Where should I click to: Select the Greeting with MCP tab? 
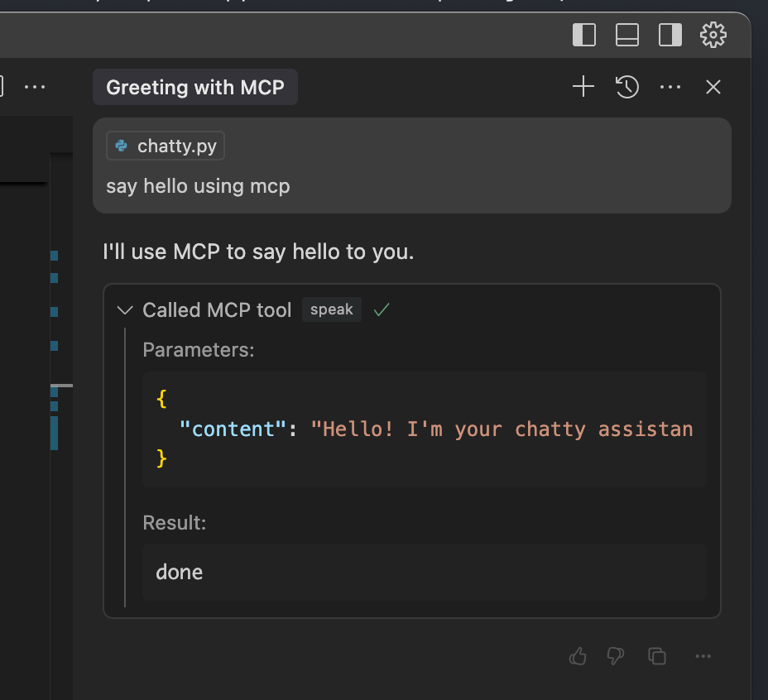point(195,87)
